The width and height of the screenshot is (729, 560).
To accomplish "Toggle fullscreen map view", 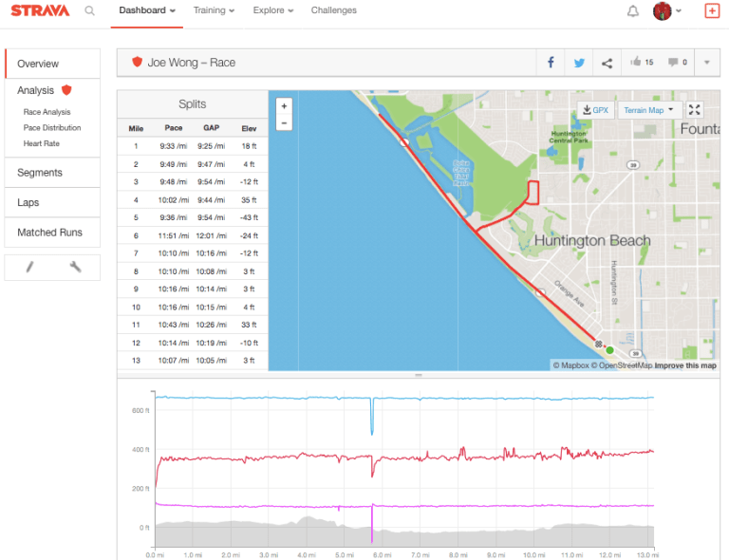I will pyautogui.click(x=695, y=110).
